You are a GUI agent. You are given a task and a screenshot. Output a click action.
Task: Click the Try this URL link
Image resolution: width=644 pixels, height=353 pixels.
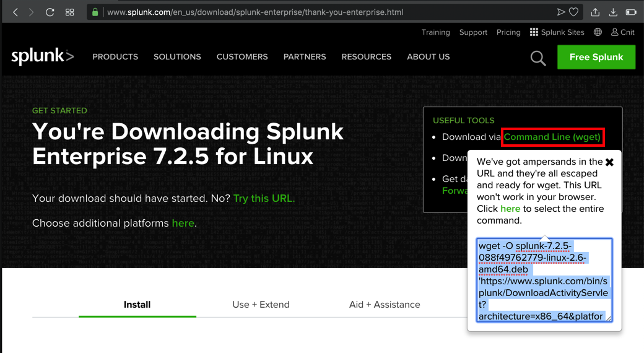click(x=264, y=199)
